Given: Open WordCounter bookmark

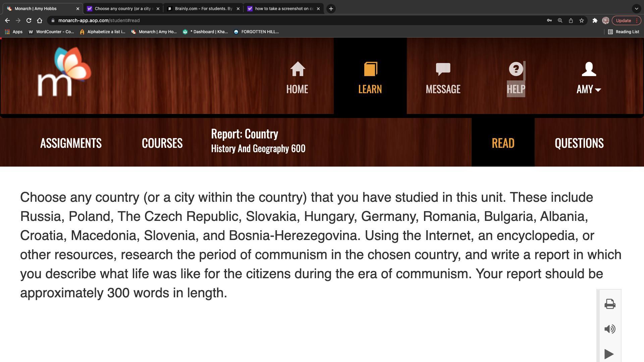Looking at the screenshot, I should click(x=51, y=32).
